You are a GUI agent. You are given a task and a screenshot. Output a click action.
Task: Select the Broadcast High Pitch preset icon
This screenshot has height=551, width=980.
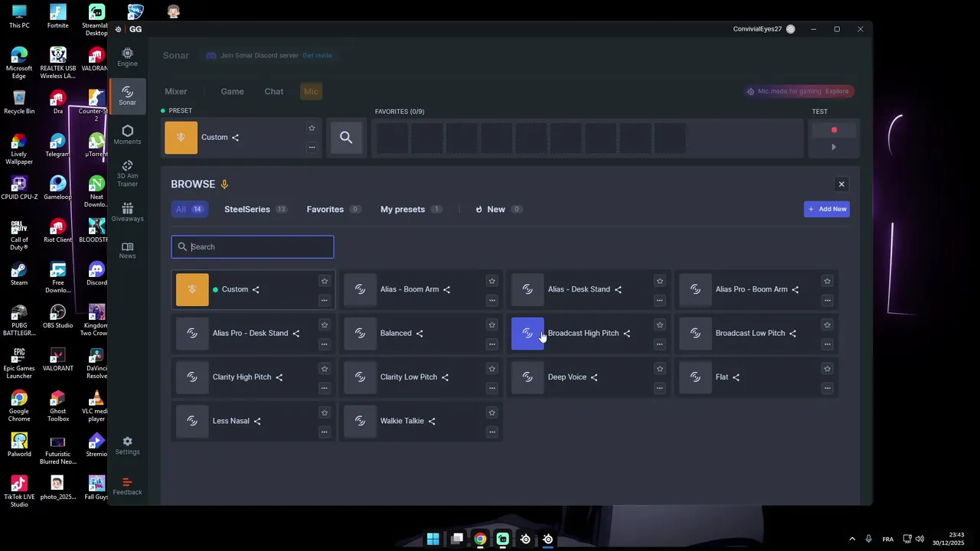(x=528, y=333)
